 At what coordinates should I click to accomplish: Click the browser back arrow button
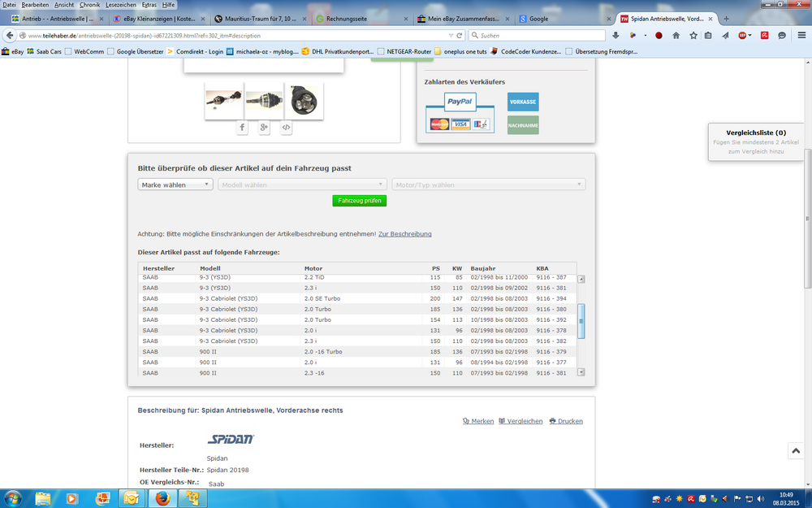[x=9, y=35]
